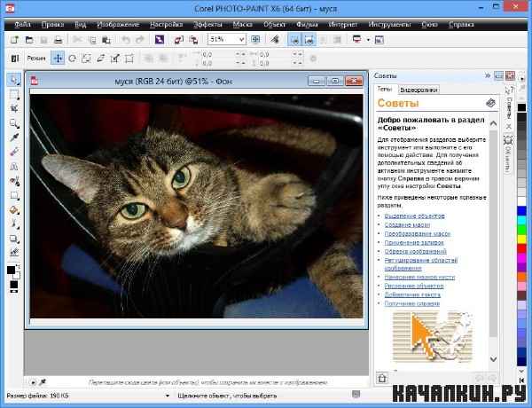Select the Perspective mode icon in property bar
Image resolution: width=532 pixels, height=408 pixels.
tap(129, 59)
